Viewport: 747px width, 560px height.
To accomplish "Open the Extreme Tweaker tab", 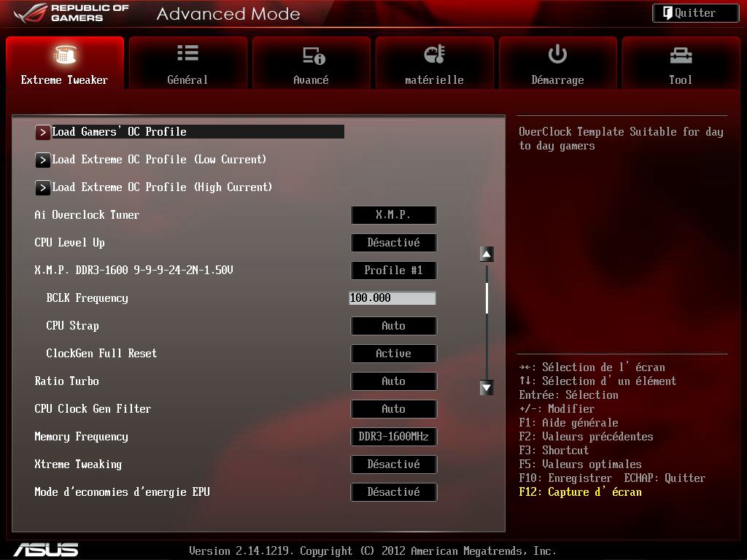I will (65, 63).
